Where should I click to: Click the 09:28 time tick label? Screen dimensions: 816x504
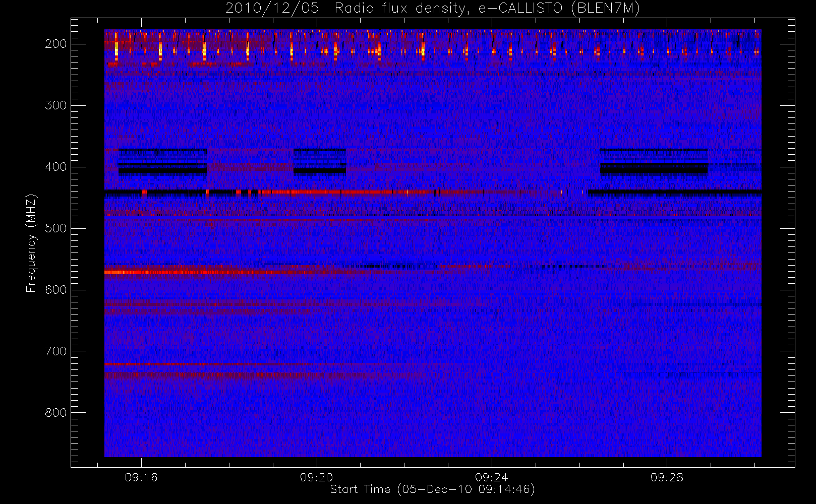coord(667,477)
